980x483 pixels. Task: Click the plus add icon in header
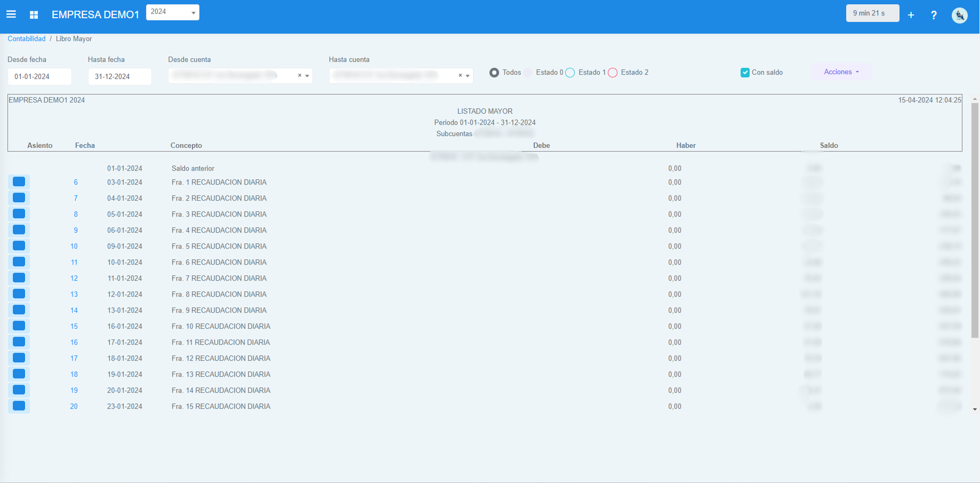click(911, 15)
